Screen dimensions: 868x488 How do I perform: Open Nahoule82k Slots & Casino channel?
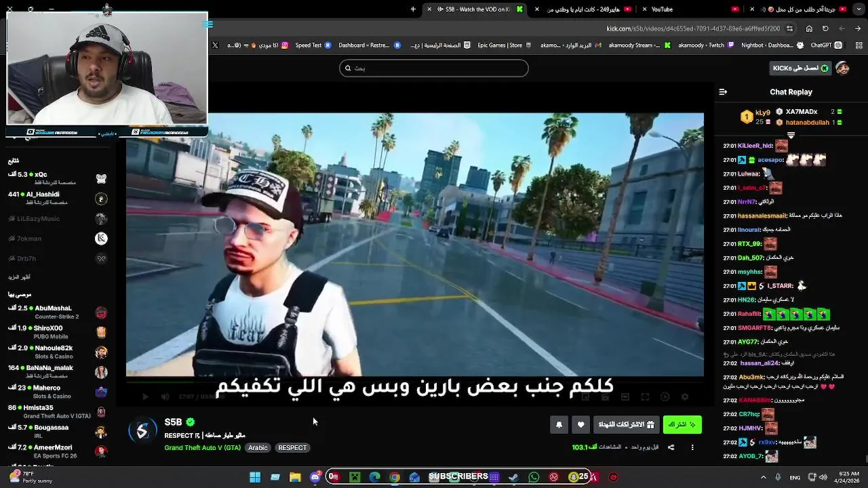click(x=58, y=352)
